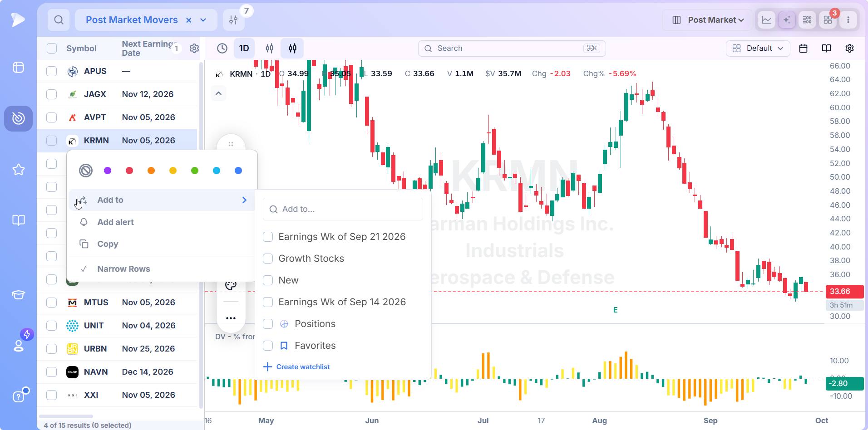Screen dimensions: 868x430
Task: Open the scanner radar icon in sidebar
Action: point(18,118)
